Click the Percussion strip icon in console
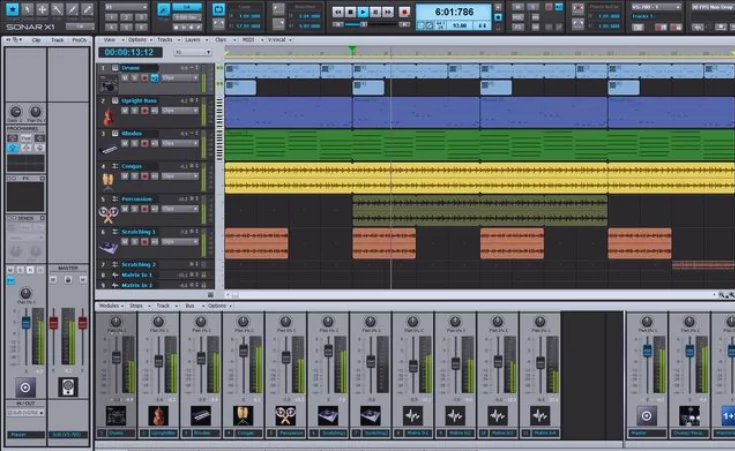 click(x=285, y=415)
